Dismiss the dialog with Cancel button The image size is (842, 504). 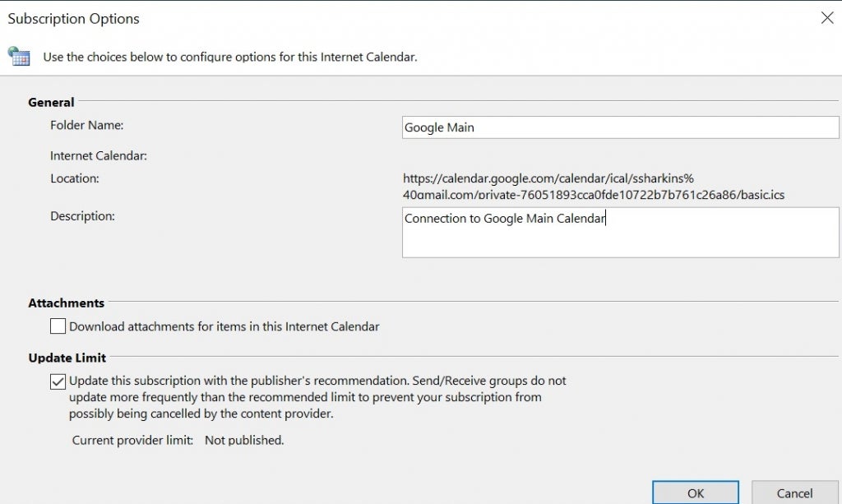(x=795, y=492)
